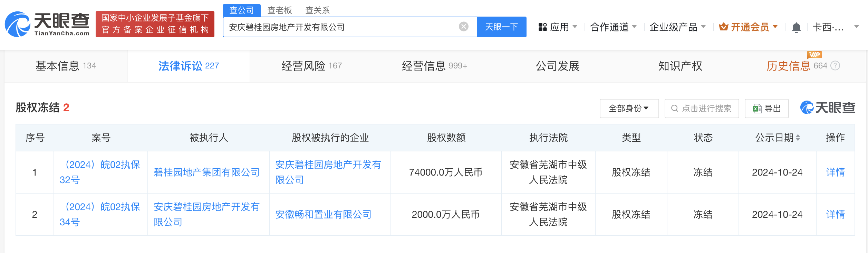Click the TianYanCha logo

(x=47, y=24)
